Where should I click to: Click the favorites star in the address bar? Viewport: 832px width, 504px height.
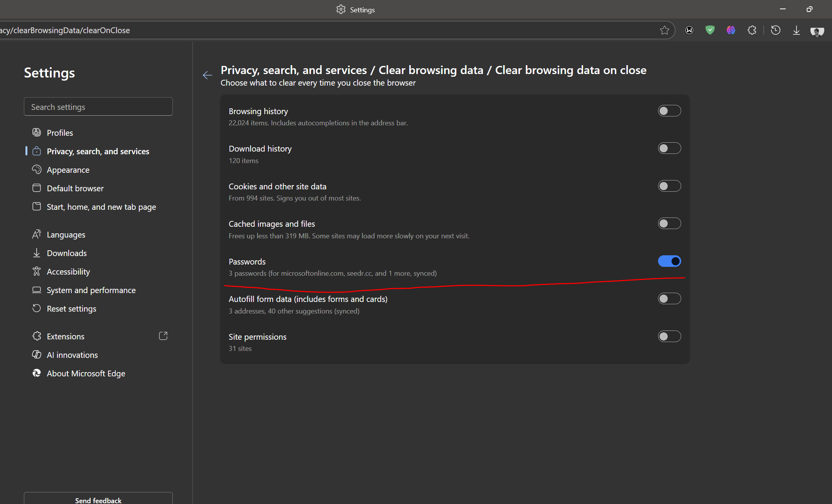click(664, 30)
